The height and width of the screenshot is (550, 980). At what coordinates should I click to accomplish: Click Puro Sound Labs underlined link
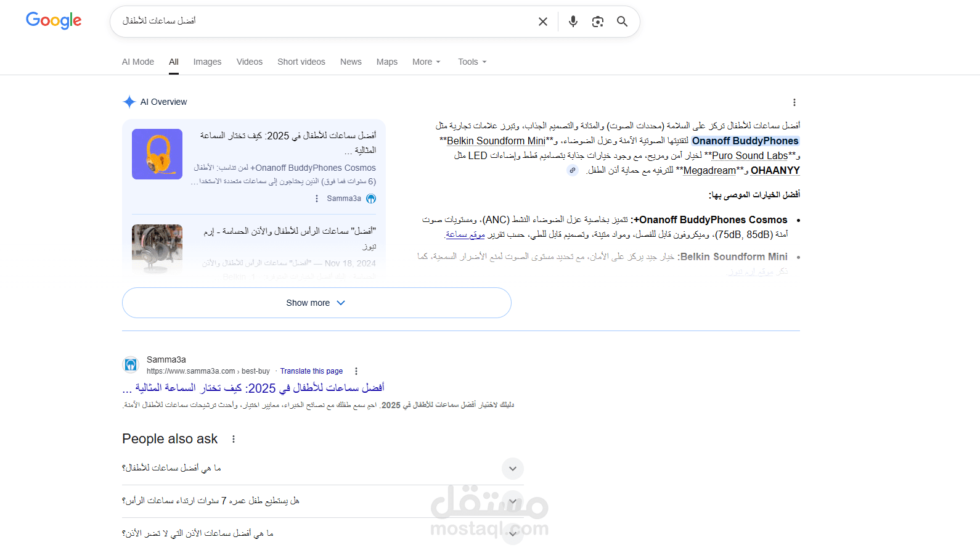(749, 155)
